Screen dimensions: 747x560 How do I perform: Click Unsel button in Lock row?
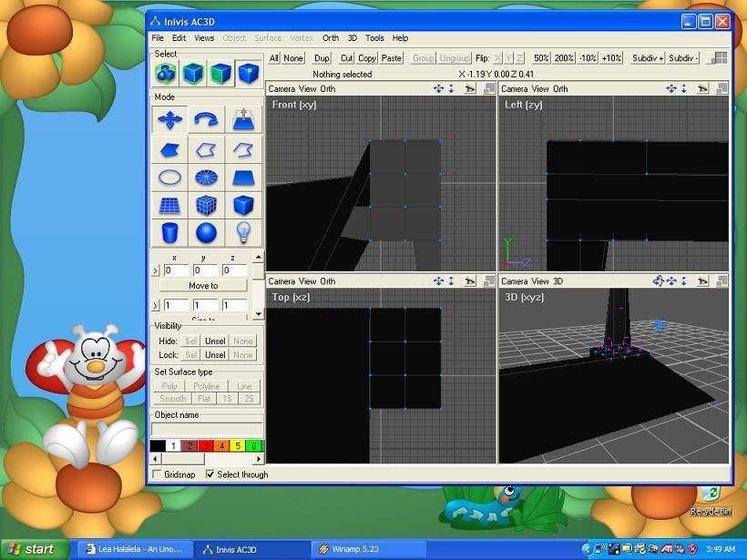click(215, 355)
